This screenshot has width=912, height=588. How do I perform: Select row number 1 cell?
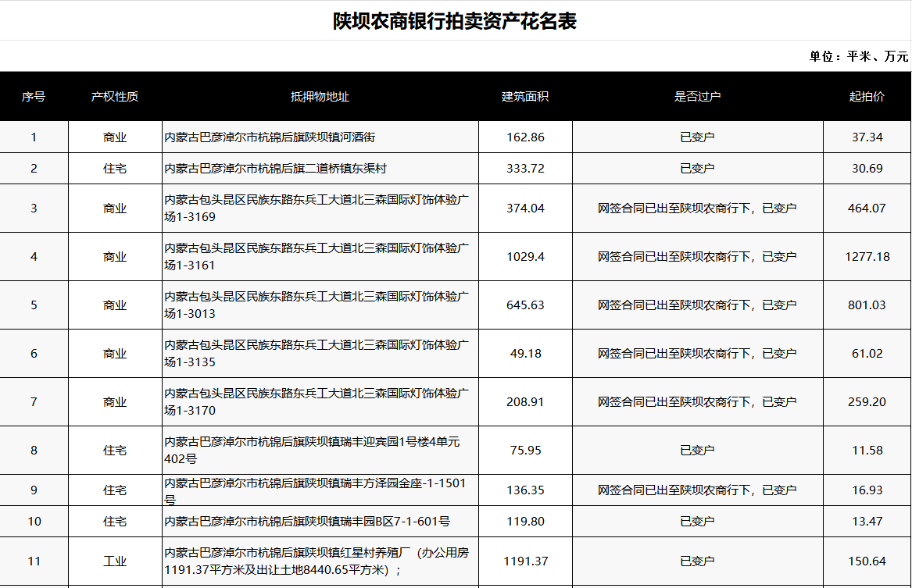34,136
